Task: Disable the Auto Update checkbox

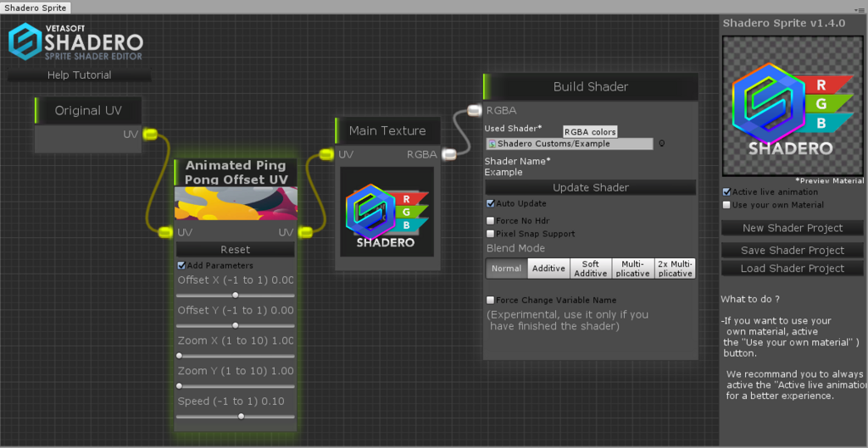Action: 490,203
